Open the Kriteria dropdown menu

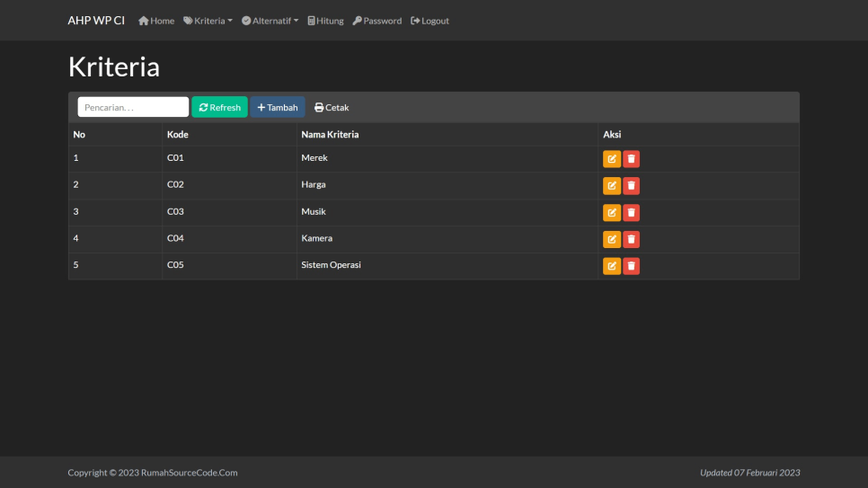click(208, 21)
